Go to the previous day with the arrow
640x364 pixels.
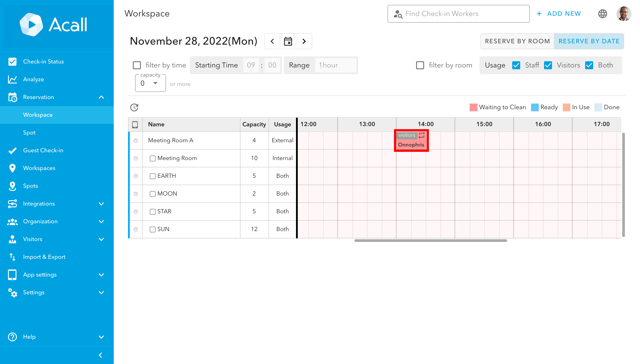pos(272,41)
